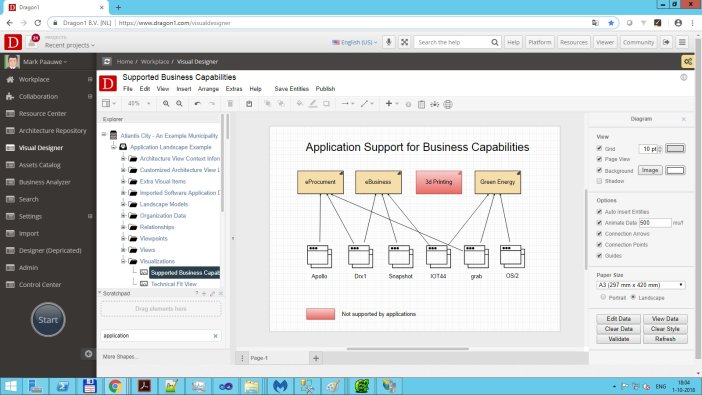Screen dimensions: 702x395
Task: Click the zoom in magnifier icon
Action: tap(166, 104)
